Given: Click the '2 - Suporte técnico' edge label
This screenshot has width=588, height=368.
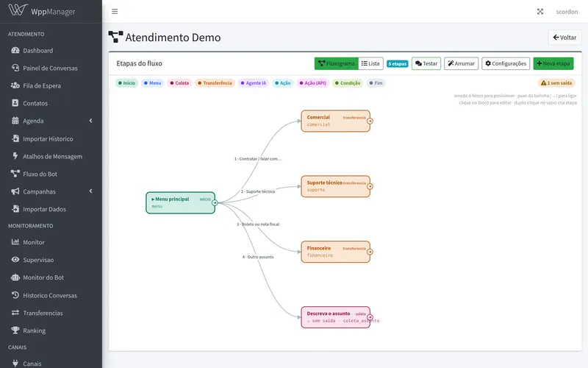Looking at the screenshot, I should 258,191.
